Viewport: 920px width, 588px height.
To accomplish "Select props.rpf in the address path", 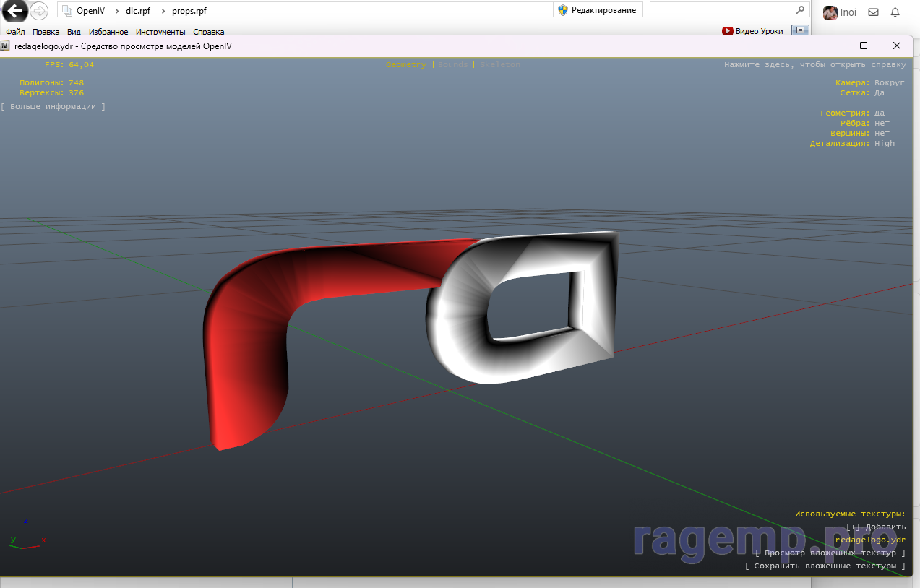I will pyautogui.click(x=189, y=11).
